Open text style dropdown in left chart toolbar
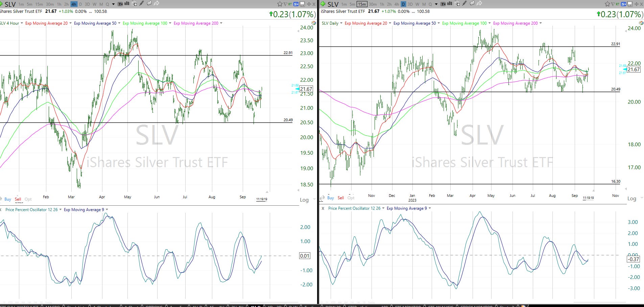The width and height of the screenshot is (644, 307). (120, 4)
